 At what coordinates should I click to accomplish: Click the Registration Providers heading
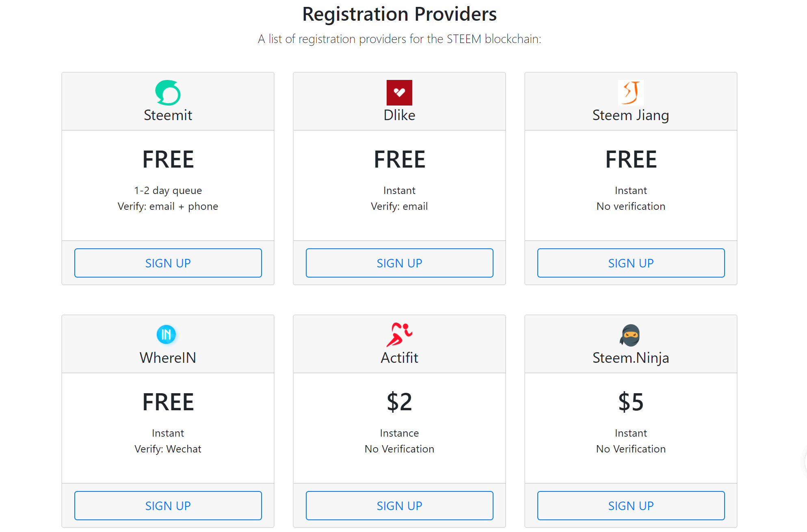(399, 14)
